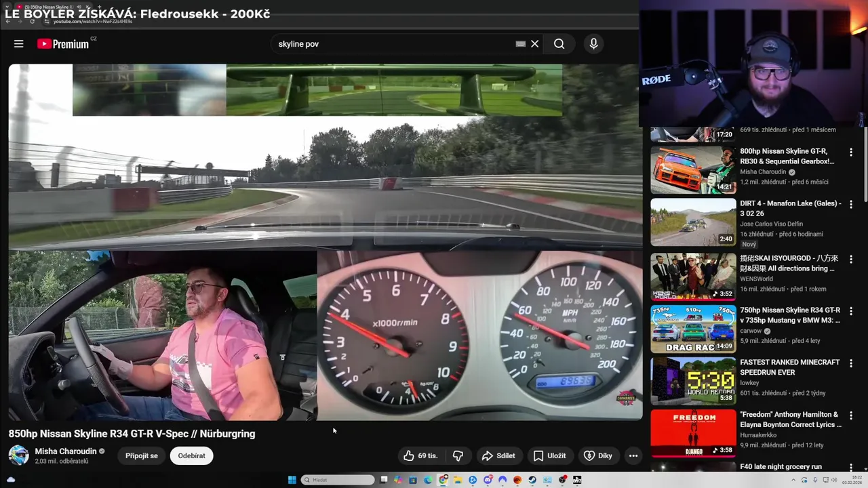Click the playing Nürburgring video
The image size is (868, 488).
tap(325, 242)
